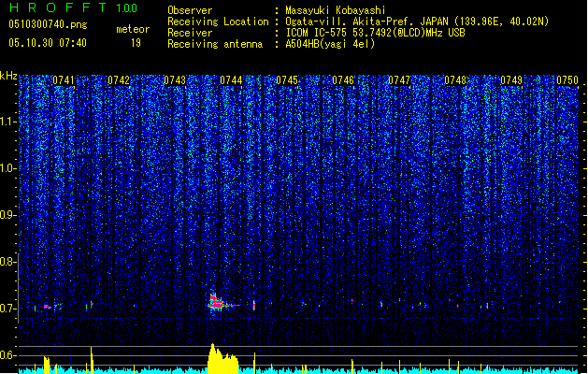Click the small red echo near 0741
The height and width of the screenshot is (374, 588).
48,307
